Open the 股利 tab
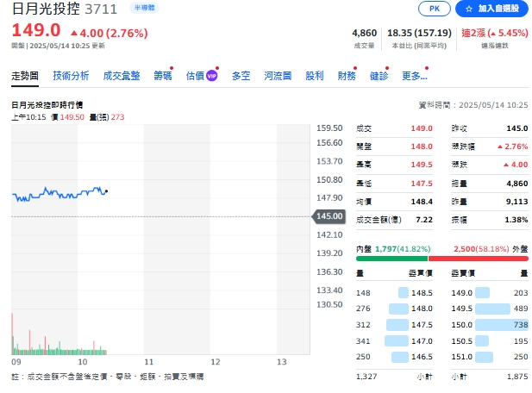Image resolution: width=532 pixels, height=393 pixels. point(315,76)
